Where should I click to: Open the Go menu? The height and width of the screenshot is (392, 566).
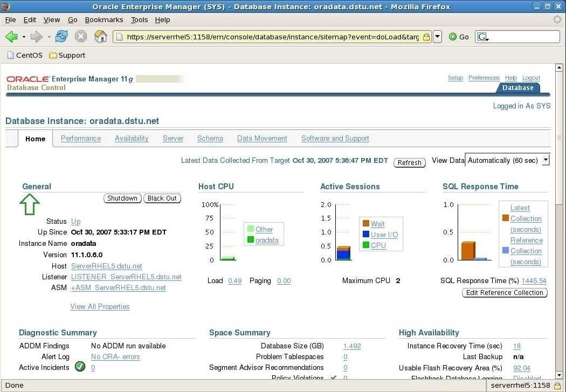coord(73,20)
